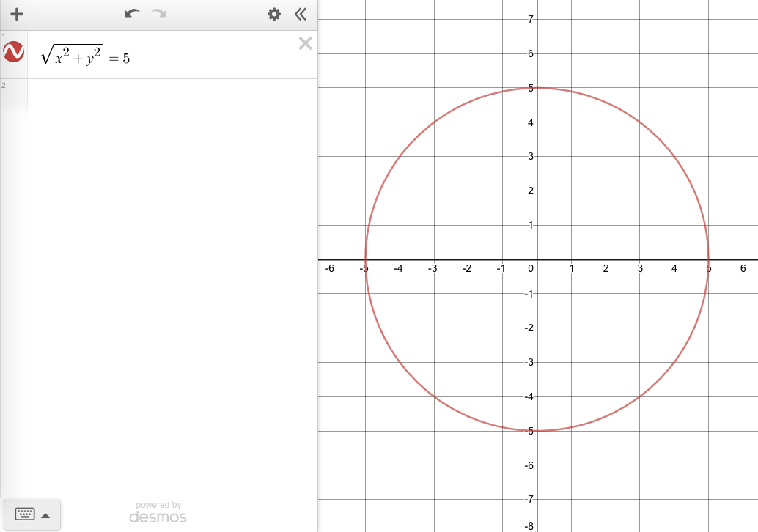Click the origin of the graph

point(537,259)
